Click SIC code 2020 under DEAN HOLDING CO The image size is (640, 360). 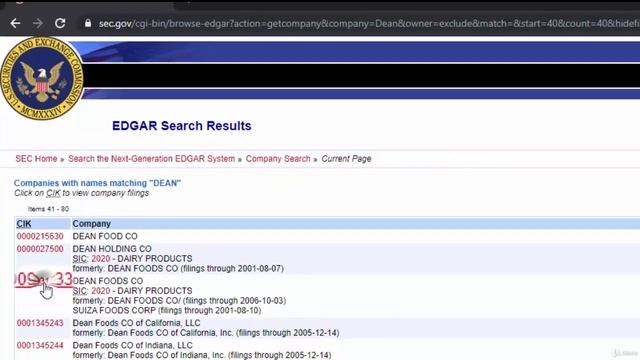[100, 259]
